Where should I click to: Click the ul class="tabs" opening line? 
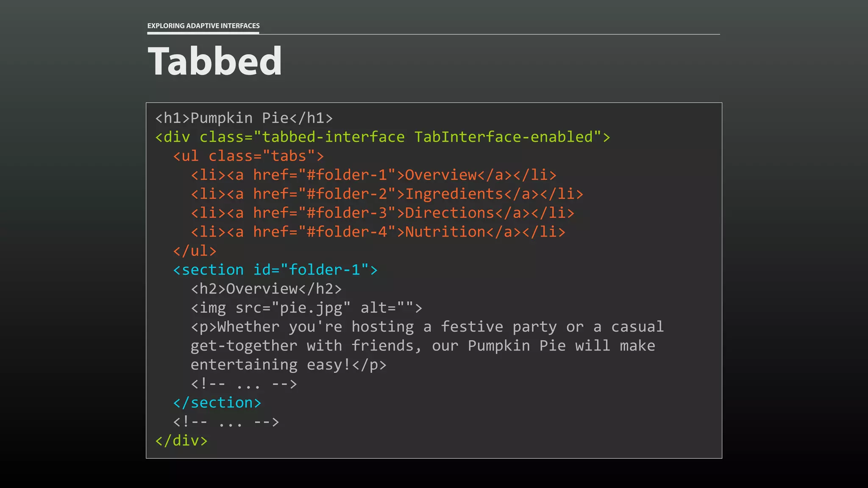pyautogui.click(x=248, y=156)
